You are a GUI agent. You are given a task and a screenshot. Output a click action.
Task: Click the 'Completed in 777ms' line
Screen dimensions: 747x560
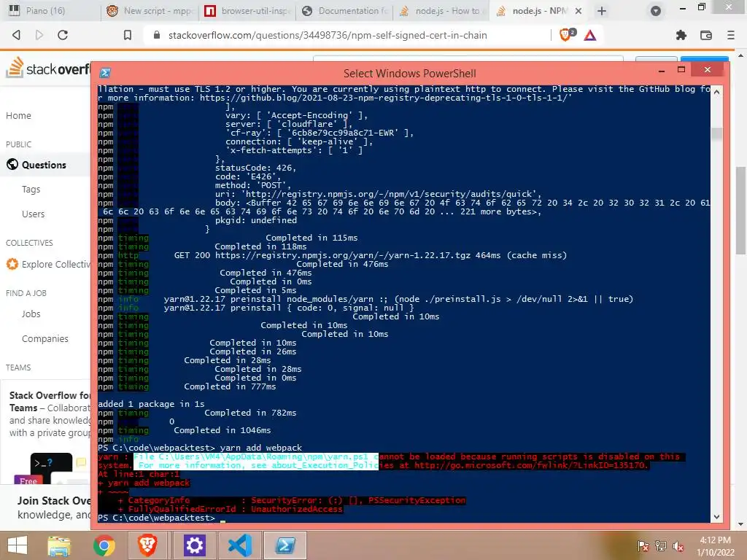pyautogui.click(x=230, y=386)
